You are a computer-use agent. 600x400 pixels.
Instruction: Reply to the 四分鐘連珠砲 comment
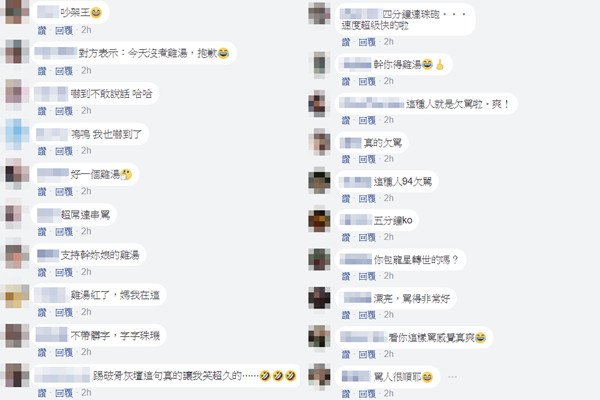(x=367, y=42)
